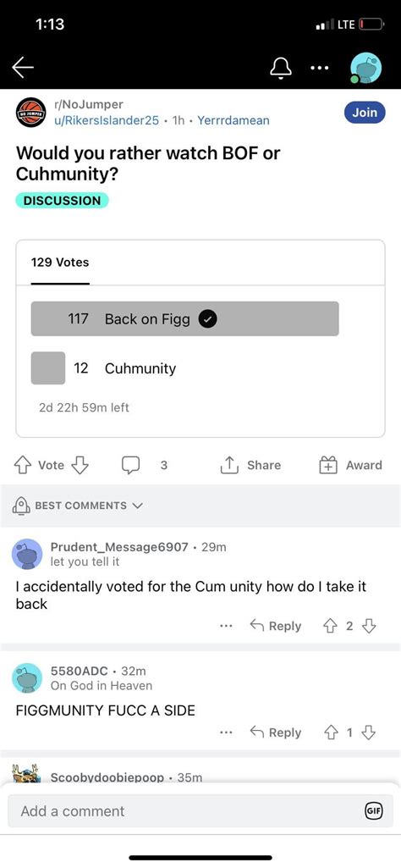Join the r/NoJumper community
Screen dimensions: 401x868
click(365, 113)
